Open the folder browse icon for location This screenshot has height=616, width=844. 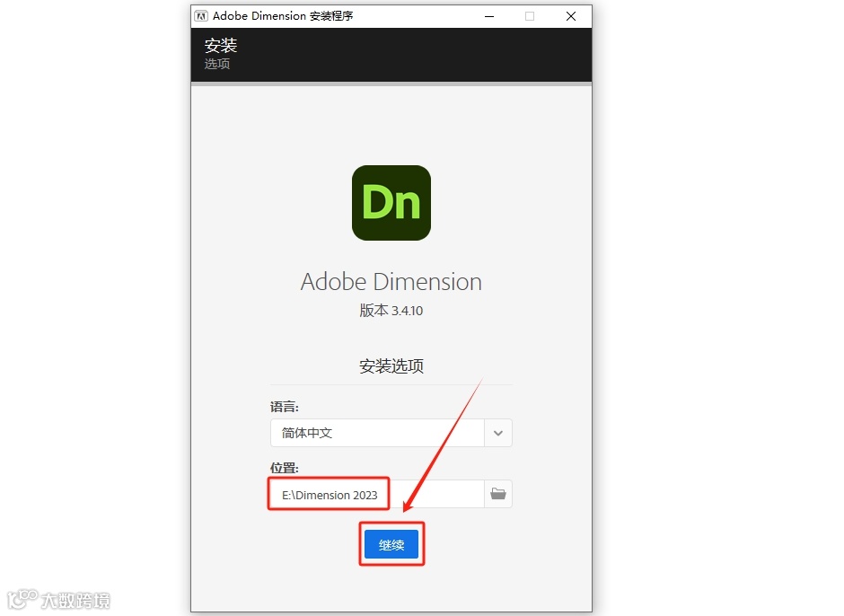(x=498, y=494)
